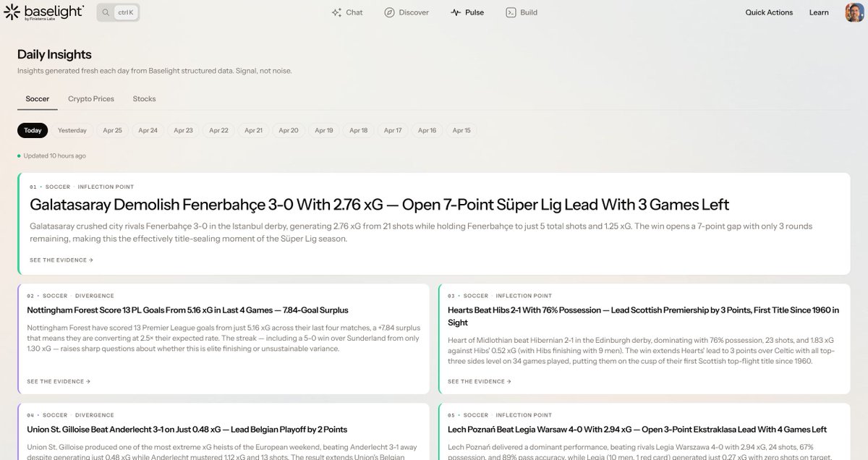Click the magnifier search icon

pyautogui.click(x=106, y=12)
